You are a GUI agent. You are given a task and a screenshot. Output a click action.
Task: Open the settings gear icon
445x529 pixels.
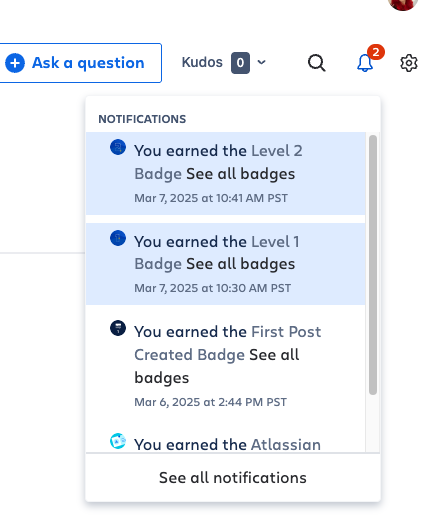(x=409, y=63)
